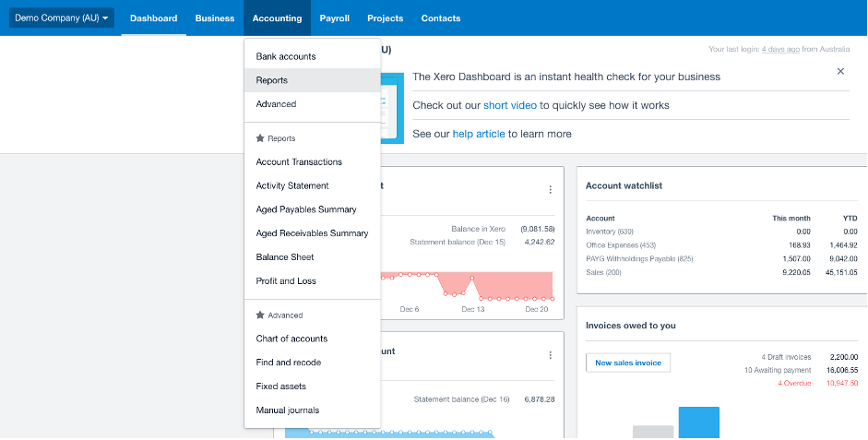Open the Aged Receivables Summary report
Screen dimensions: 868x440
click(x=312, y=233)
